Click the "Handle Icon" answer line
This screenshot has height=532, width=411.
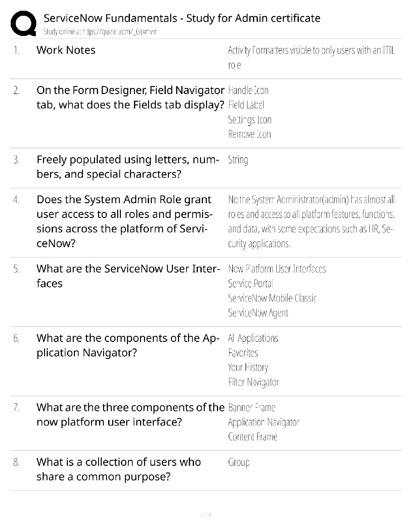(248, 90)
